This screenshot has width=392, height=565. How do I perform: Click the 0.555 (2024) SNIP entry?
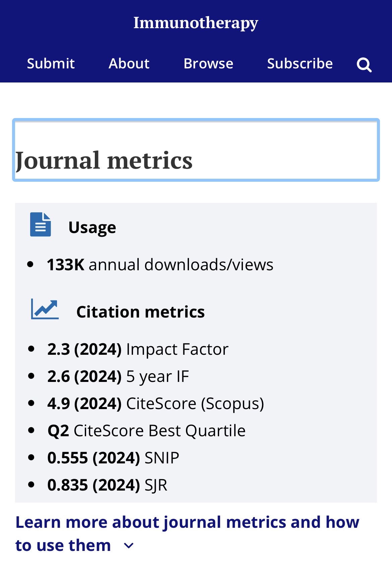click(113, 458)
